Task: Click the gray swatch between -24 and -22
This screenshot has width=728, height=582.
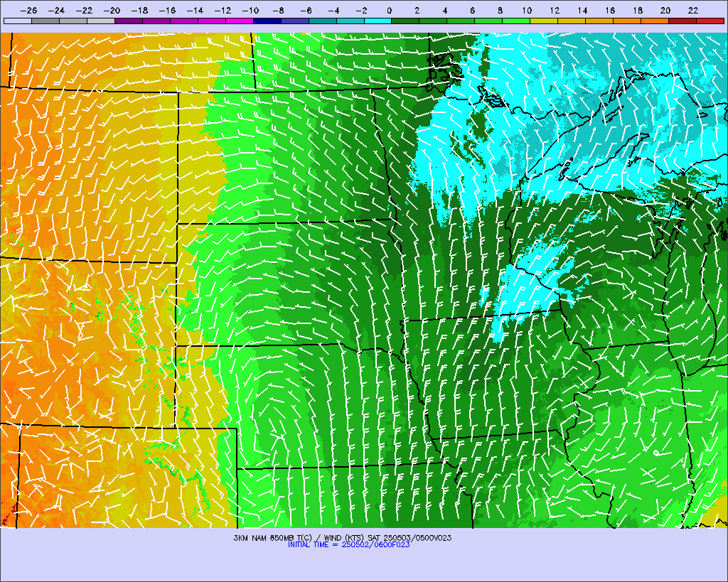Action: tap(73, 21)
